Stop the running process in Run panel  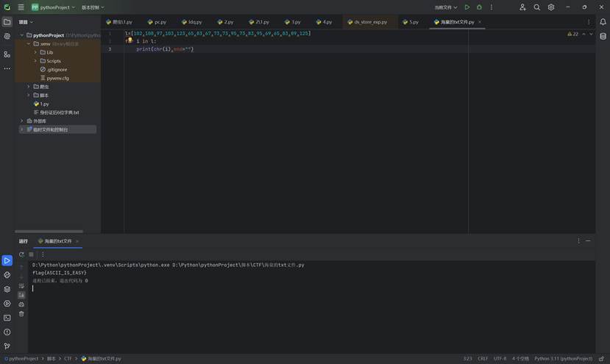tap(31, 254)
